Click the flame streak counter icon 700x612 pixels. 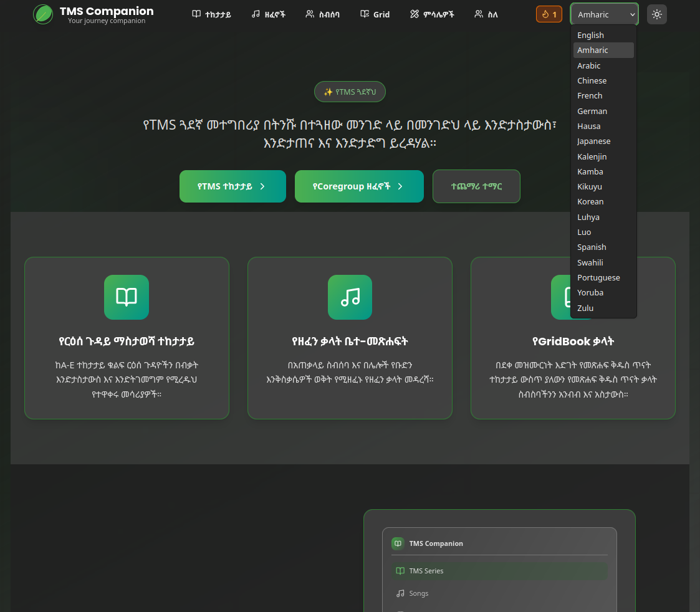545,14
